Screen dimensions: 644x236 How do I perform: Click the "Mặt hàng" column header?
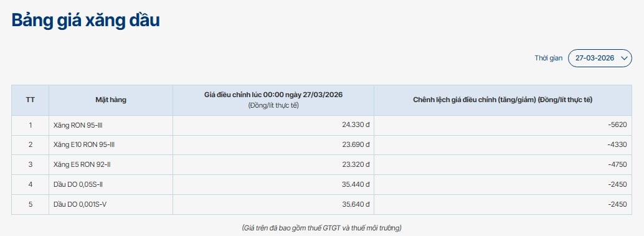(111, 100)
